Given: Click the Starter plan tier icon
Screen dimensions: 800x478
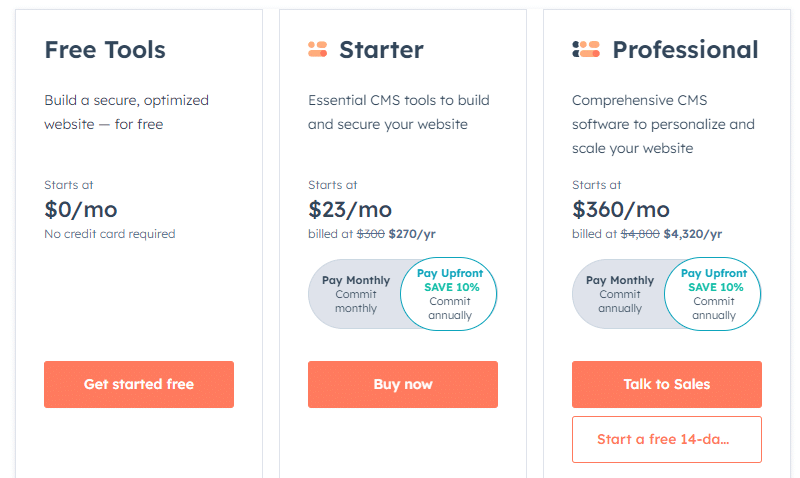Looking at the screenshot, I should (x=317, y=49).
